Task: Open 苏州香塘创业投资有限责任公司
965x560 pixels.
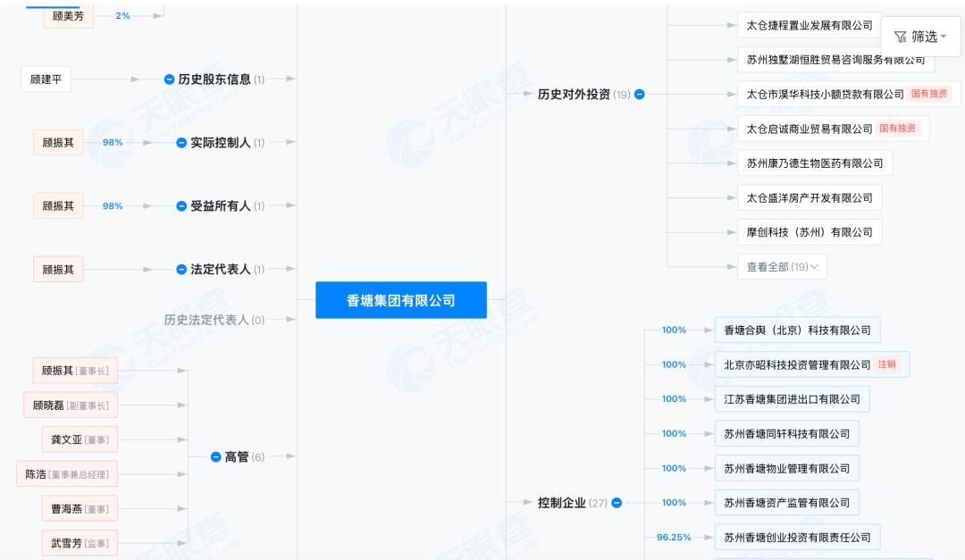Action: (798, 538)
